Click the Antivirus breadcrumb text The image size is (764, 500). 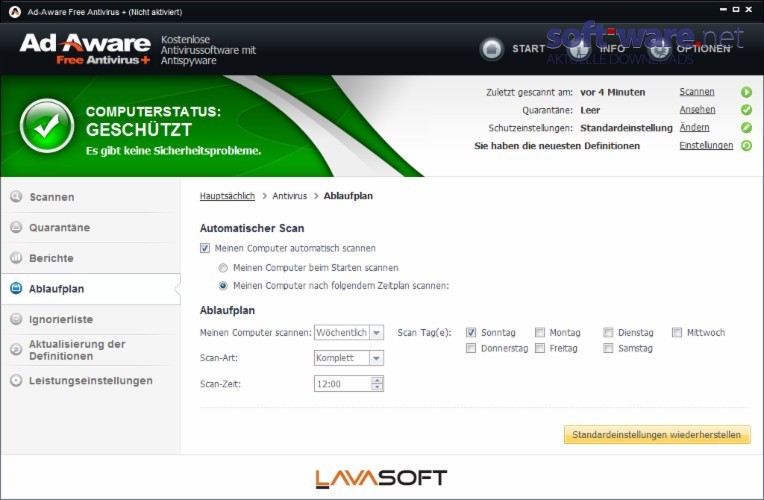point(289,196)
